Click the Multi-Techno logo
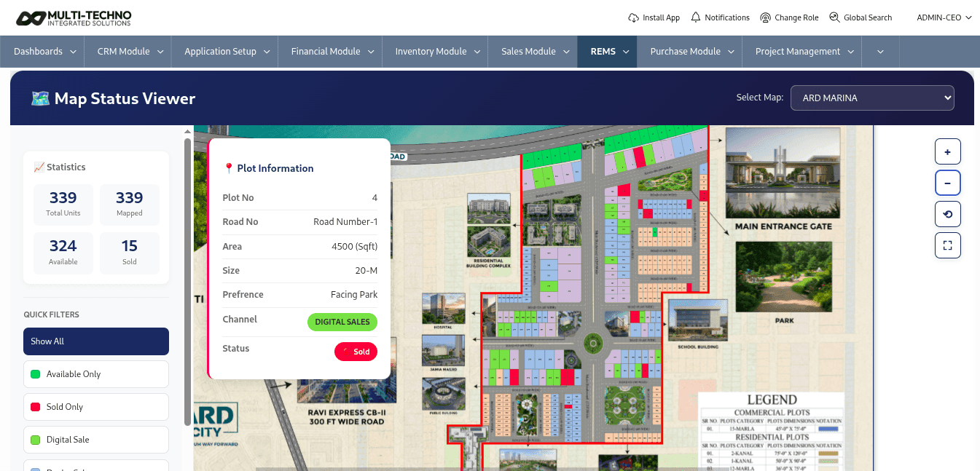The height and width of the screenshot is (471, 980). pyautogui.click(x=73, y=18)
